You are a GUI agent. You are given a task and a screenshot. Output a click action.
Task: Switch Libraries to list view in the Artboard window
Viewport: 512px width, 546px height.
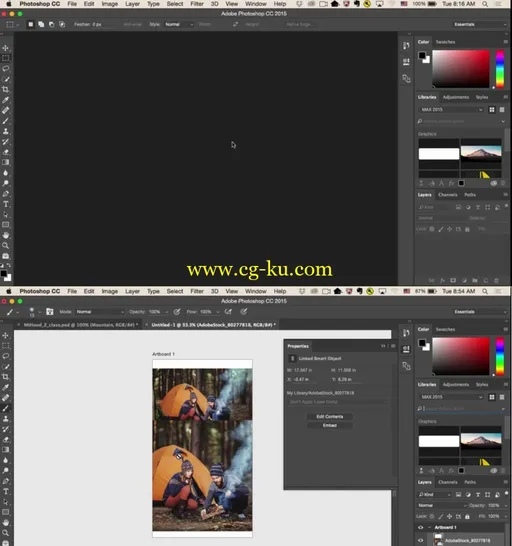(x=502, y=397)
